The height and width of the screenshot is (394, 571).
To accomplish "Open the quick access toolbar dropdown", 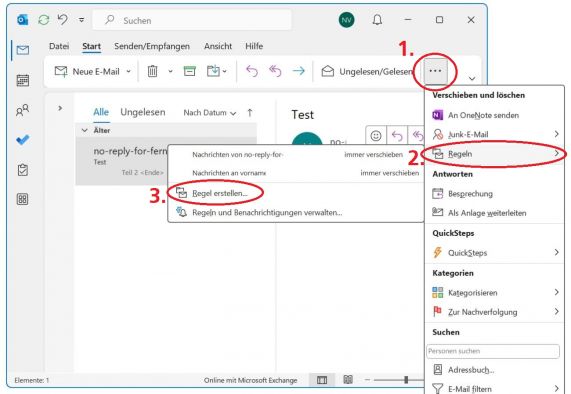I will pos(82,20).
